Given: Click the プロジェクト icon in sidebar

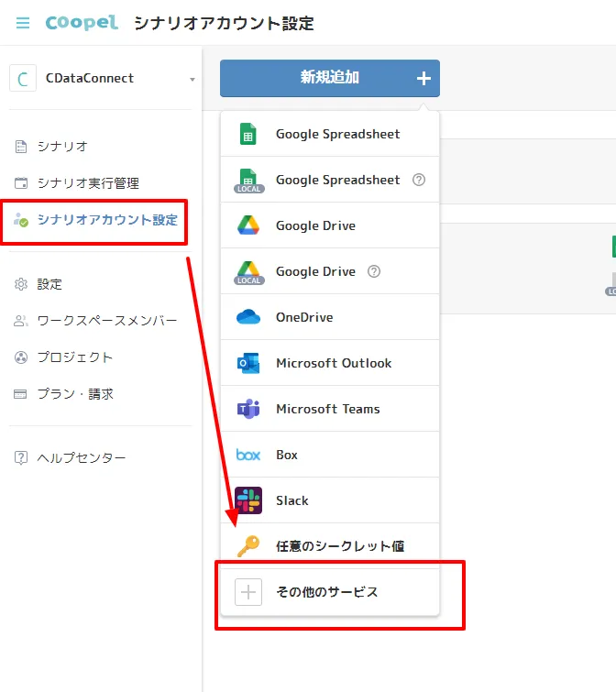Looking at the screenshot, I should (x=21, y=357).
